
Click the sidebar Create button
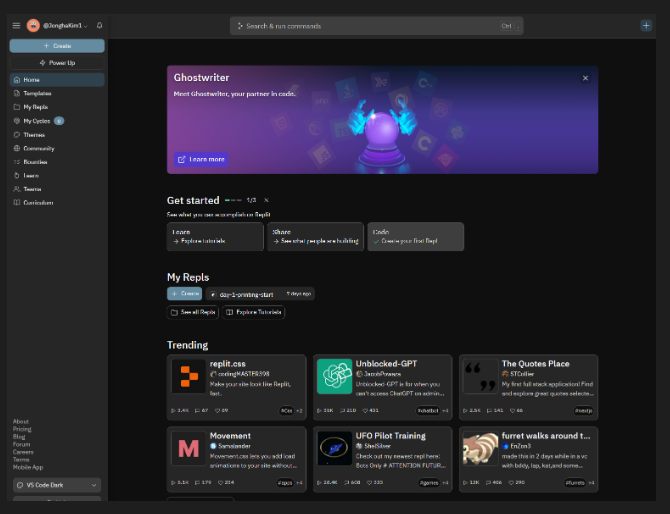pos(57,46)
